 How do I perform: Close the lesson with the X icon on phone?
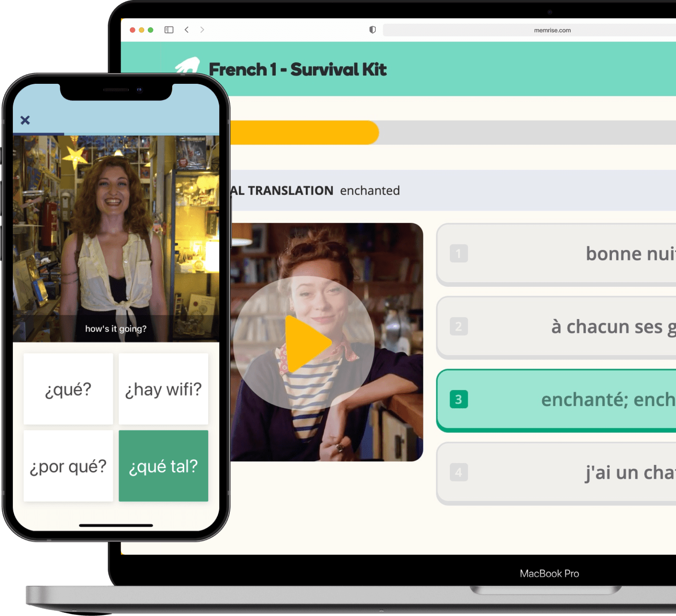[x=25, y=120]
